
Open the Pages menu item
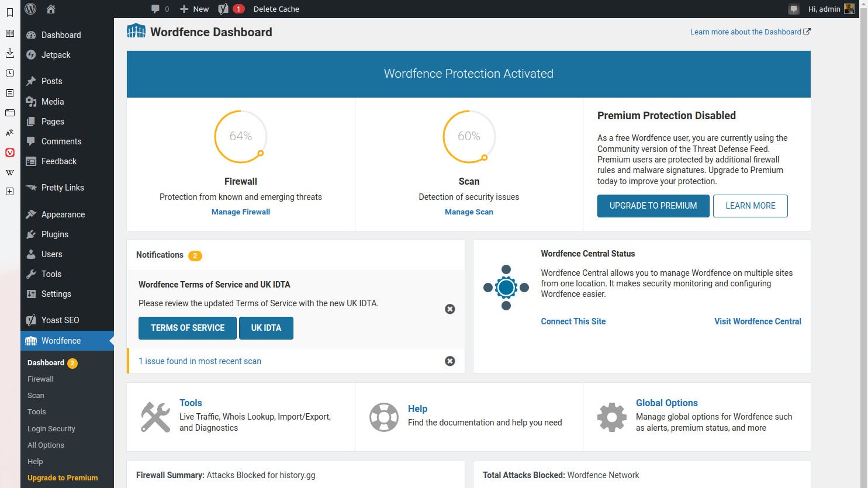pyautogui.click(x=67, y=122)
